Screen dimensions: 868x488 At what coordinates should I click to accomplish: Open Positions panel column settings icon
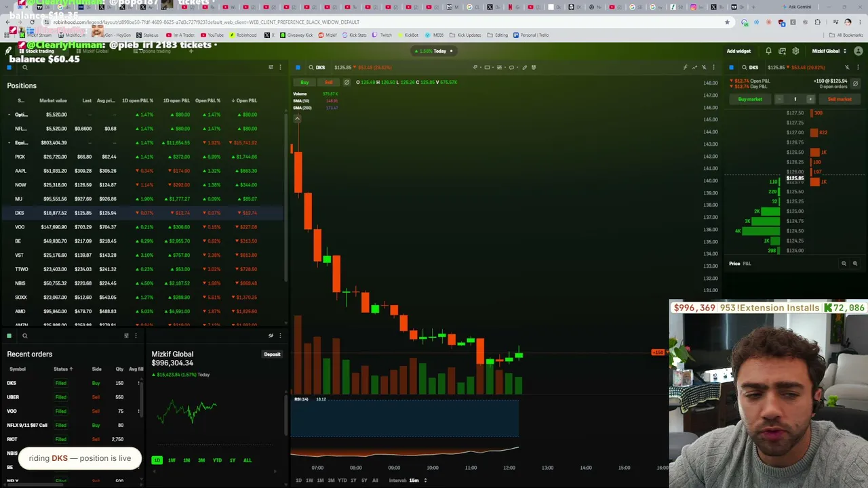pos(271,67)
